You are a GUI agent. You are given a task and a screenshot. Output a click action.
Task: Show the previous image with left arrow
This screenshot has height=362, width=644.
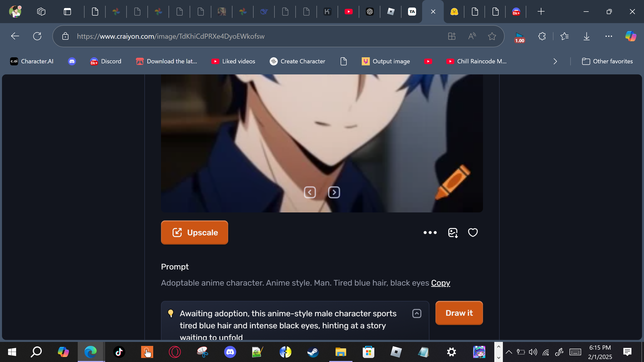coord(310,193)
